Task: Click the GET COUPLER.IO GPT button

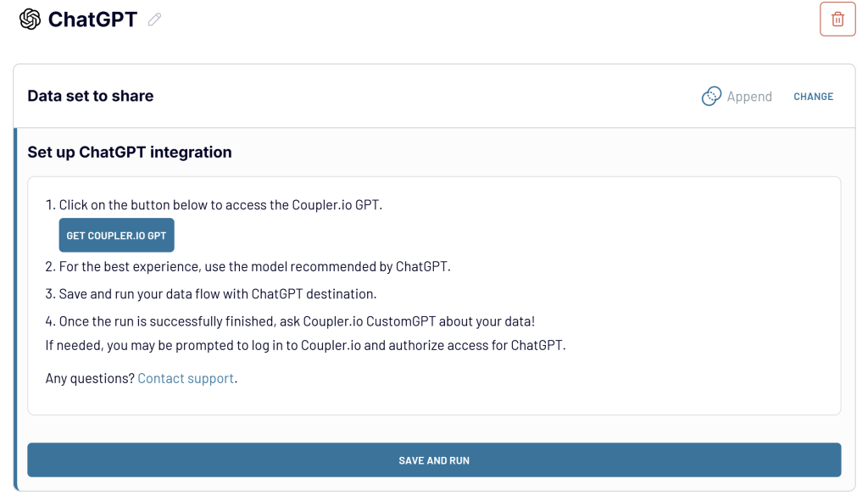Action: tap(116, 236)
